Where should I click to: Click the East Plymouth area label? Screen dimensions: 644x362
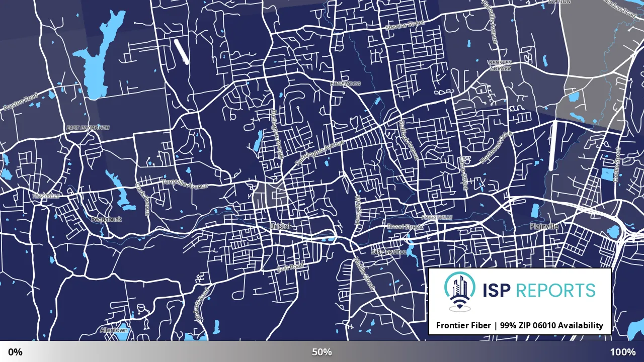[88, 128]
